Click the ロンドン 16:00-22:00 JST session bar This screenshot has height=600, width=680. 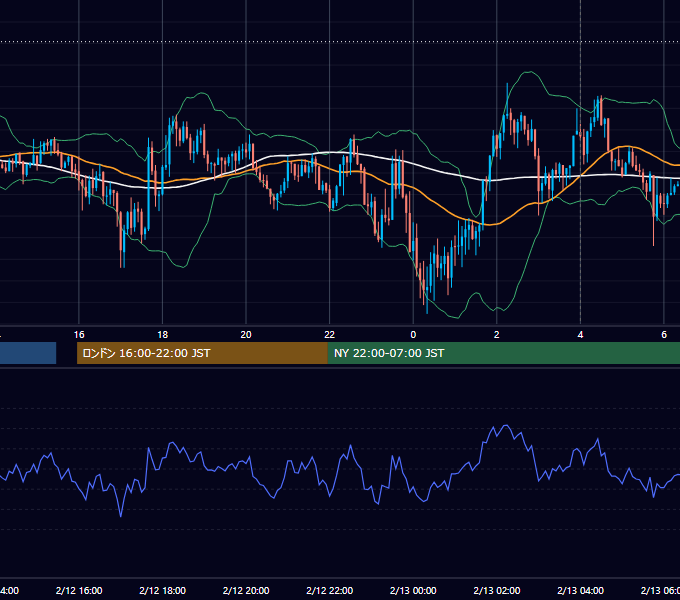[202, 353]
